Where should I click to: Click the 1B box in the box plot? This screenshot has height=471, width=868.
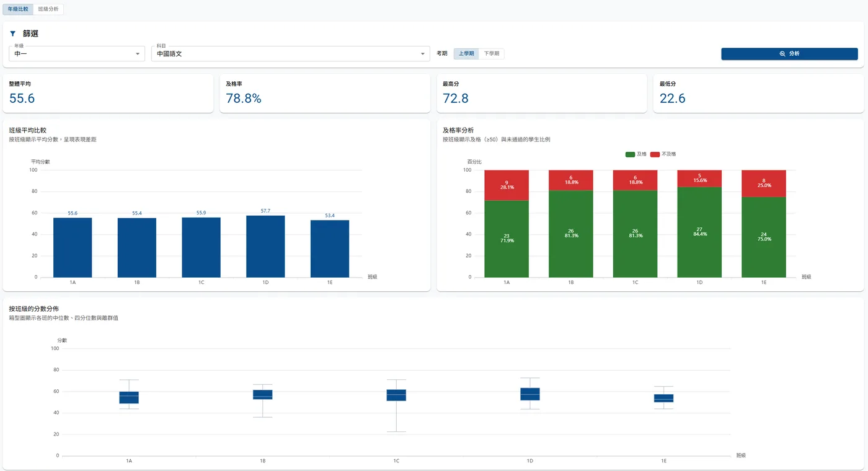point(263,394)
